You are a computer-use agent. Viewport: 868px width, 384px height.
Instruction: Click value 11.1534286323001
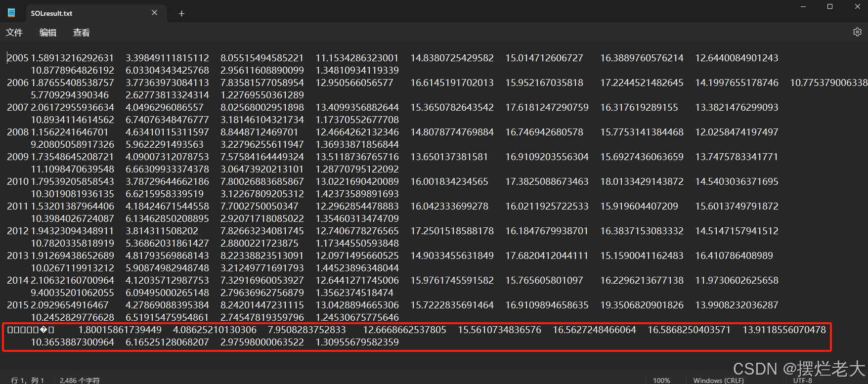pos(357,58)
